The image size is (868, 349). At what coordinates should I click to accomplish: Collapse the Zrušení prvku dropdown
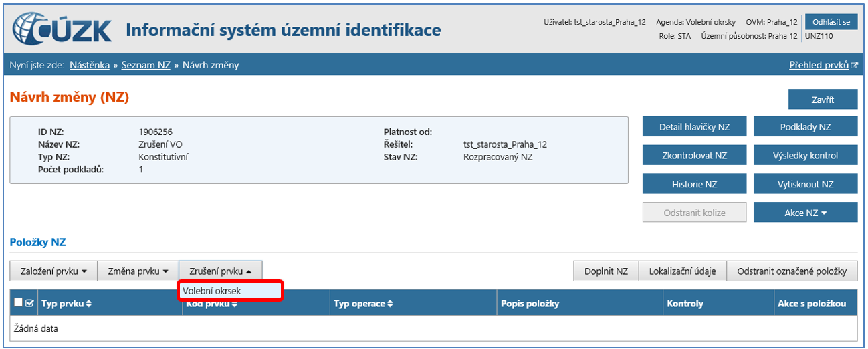(x=220, y=271)
